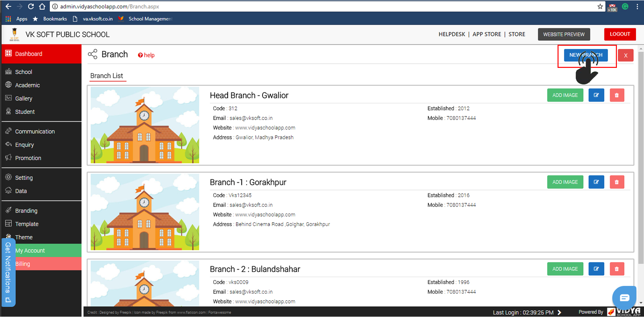Open the Enquiry sidebar section

pos(41,145)
